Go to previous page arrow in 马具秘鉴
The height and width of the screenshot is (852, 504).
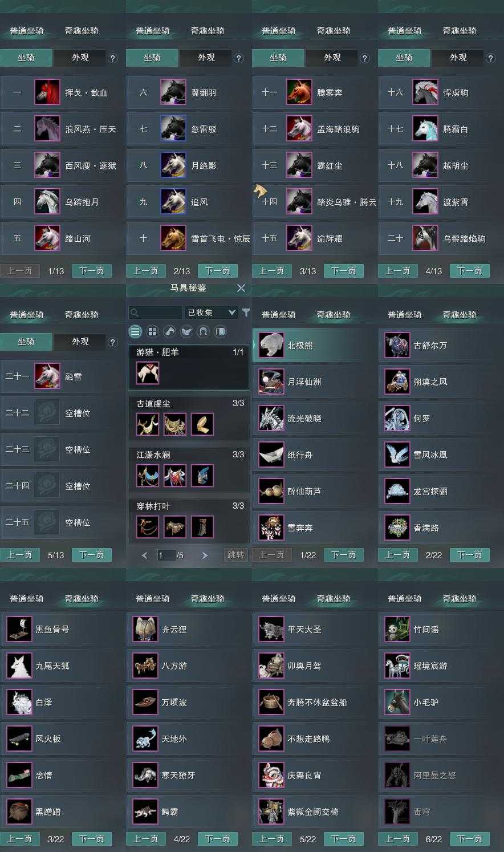pyautogui.click(x=144, y=555)
